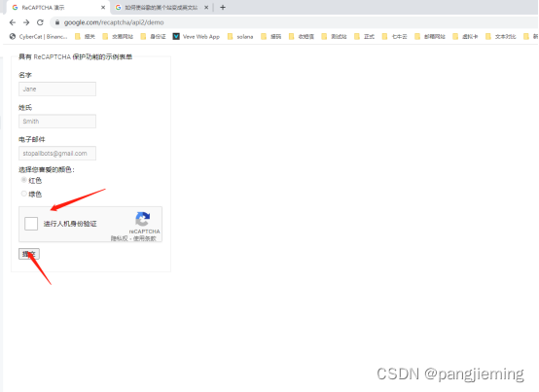The height and width of the screenshot is (392, 539).
Task: Click the 电子邮件 label text
Action: [32, 139]
